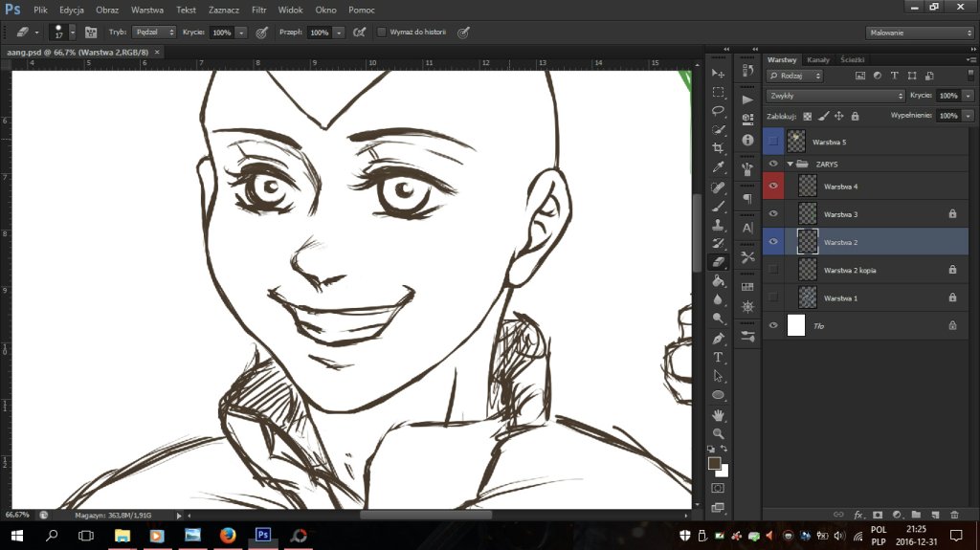Select the Crop tool
The height and width of the screenshot is (550, 980).
click(718, 149)
